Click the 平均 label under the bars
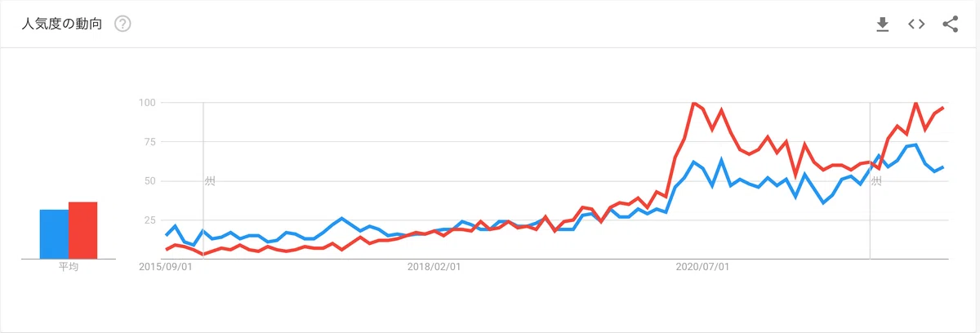This screenshot has height=333, width=980. [x=69, y=266]
